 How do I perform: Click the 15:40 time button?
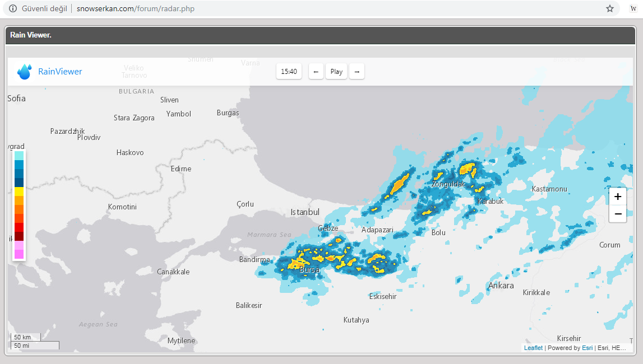pyautogui.click(x=289, y=72)
